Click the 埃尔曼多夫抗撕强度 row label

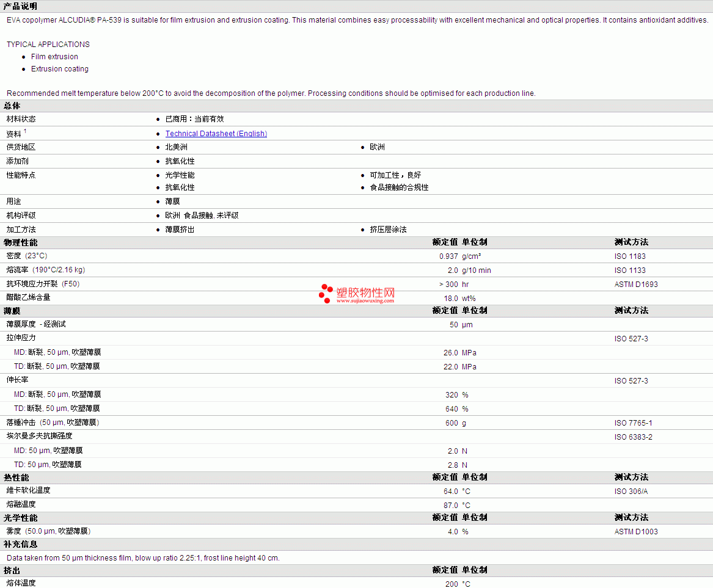40,436
